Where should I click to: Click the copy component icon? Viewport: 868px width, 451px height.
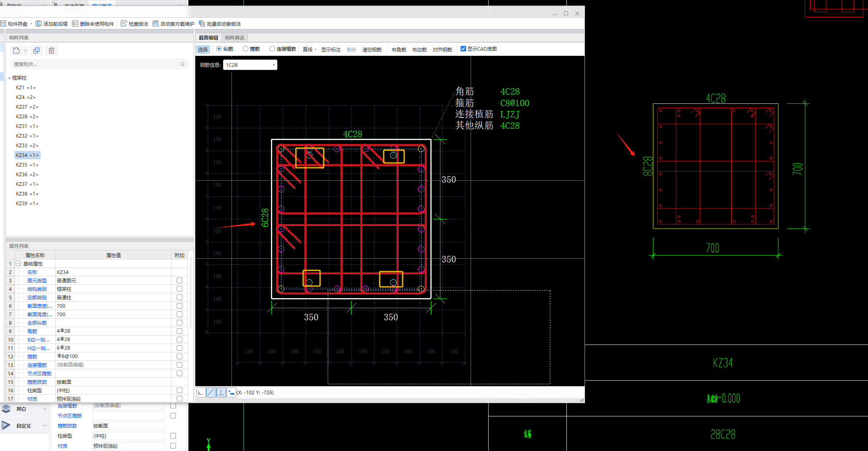(37, 50)
